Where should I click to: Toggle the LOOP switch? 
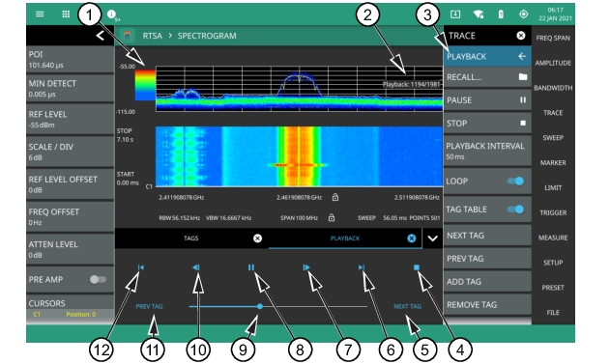click(516, 181)
